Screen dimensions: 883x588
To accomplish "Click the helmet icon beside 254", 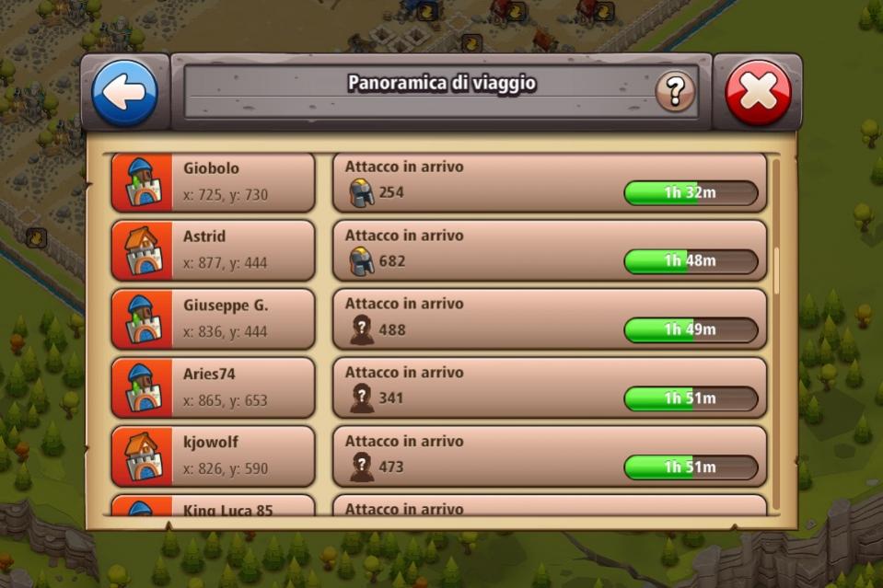I will click(362, 193).
